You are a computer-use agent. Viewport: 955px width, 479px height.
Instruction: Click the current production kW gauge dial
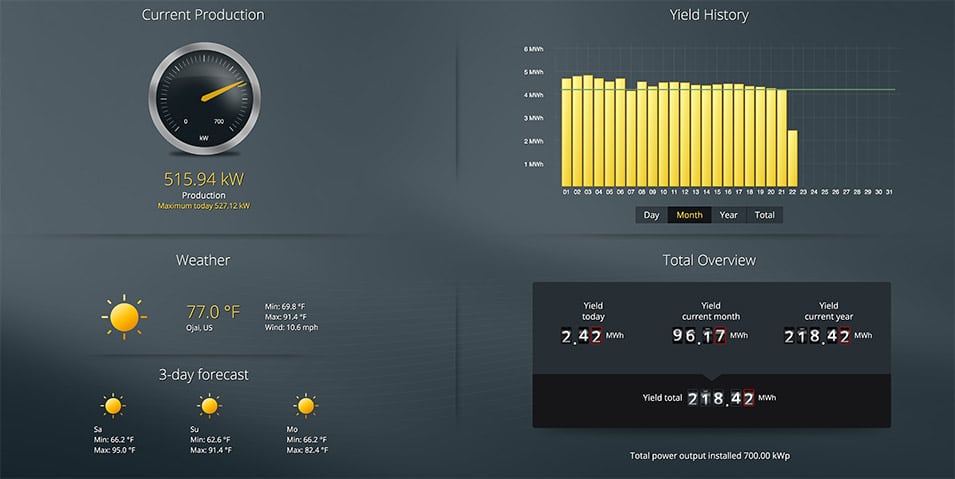(204, 98)
